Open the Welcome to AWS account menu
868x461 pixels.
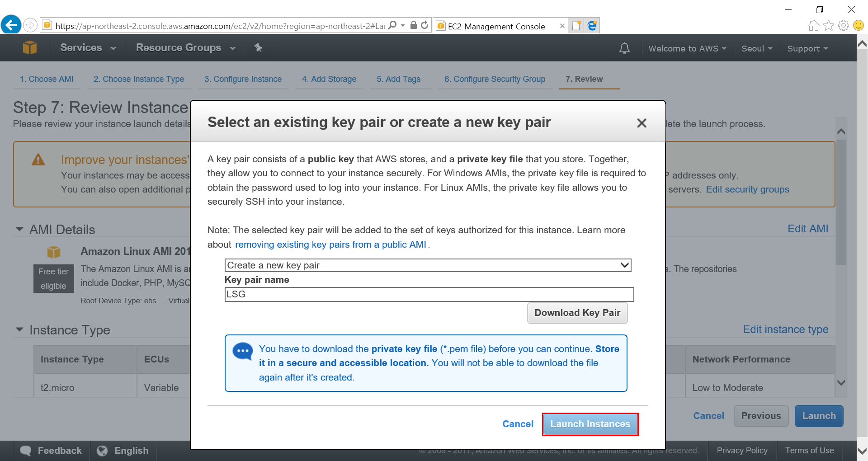click(x=688, y=48)
